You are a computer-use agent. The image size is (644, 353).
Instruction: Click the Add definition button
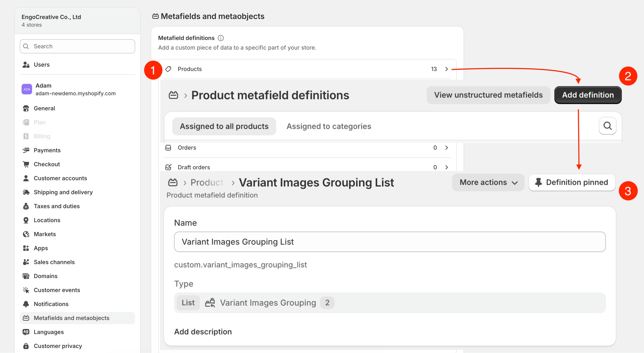588,95
